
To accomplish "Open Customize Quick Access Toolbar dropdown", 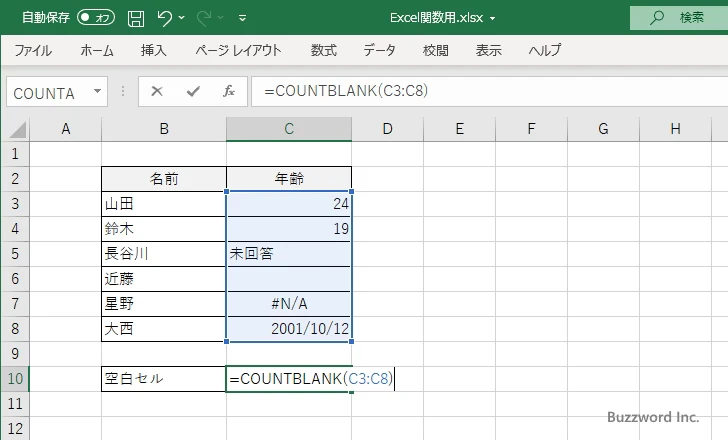I will coord(242,19).
